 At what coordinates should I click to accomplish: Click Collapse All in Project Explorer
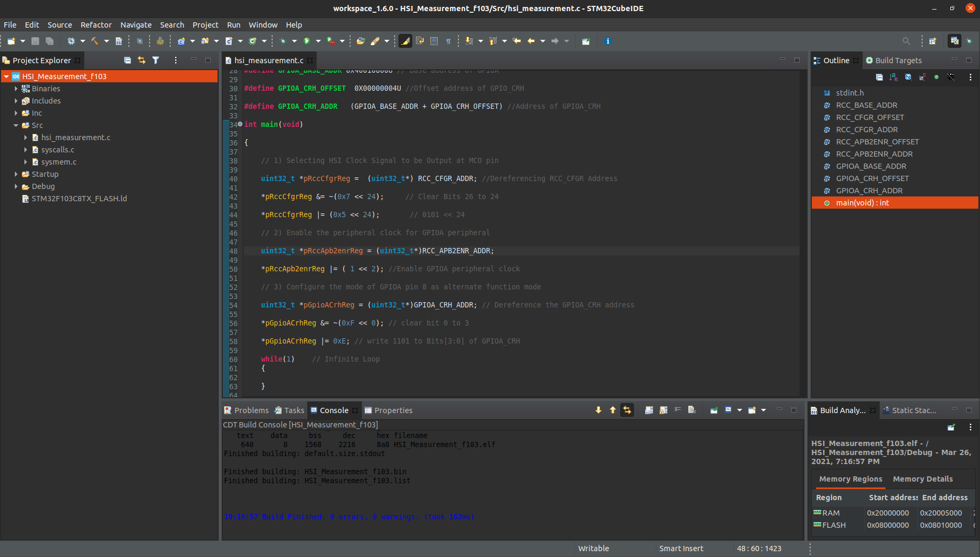[x=127, y=60]
